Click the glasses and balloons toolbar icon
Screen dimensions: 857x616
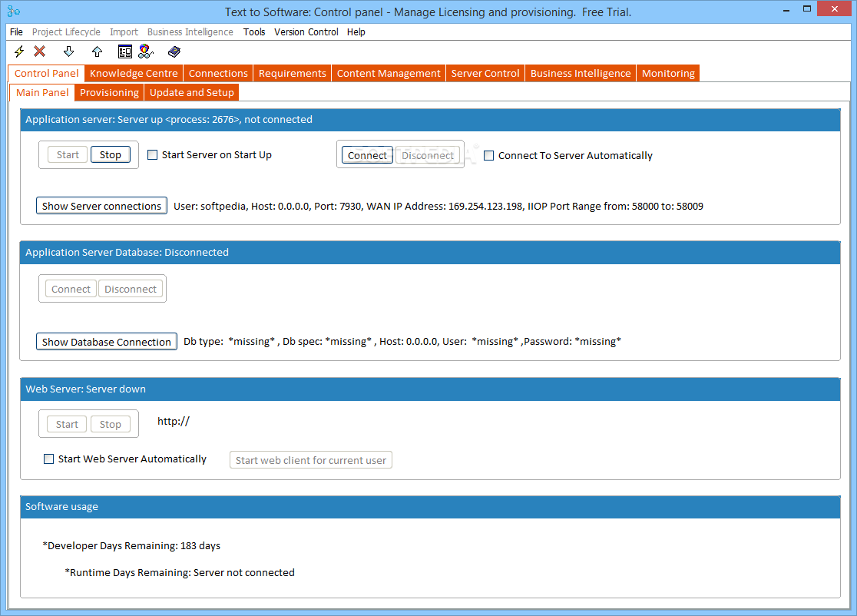coord(146,51)
